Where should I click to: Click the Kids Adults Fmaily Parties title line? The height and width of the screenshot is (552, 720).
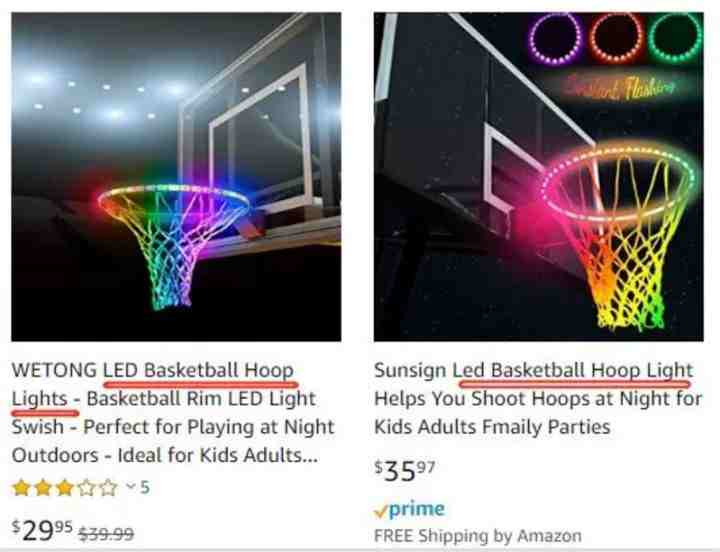492,427
